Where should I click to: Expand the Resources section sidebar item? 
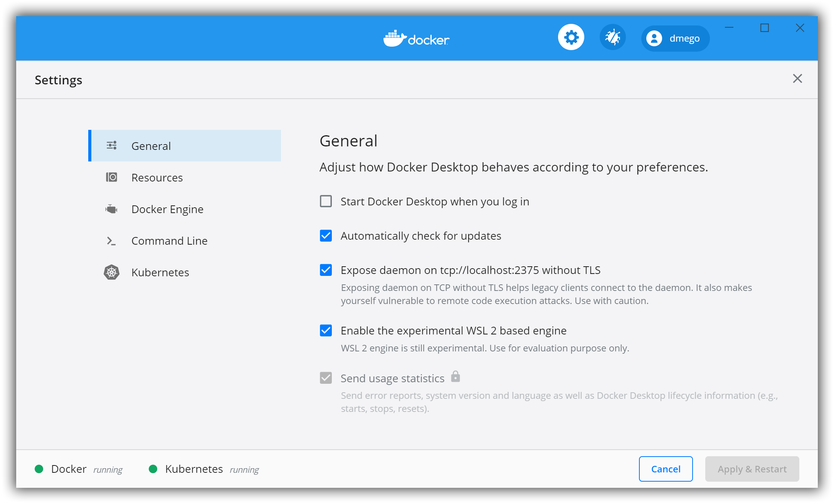[x=157, y=177]
